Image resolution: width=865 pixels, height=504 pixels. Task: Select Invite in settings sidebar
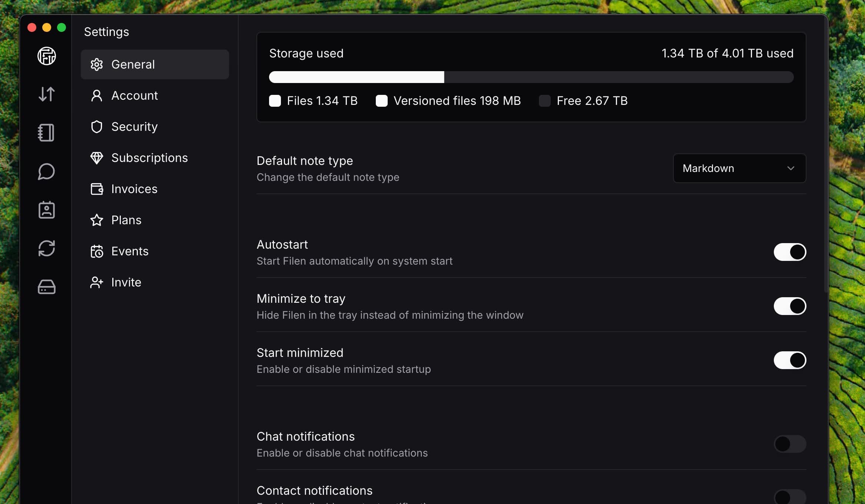click(126, 282)
